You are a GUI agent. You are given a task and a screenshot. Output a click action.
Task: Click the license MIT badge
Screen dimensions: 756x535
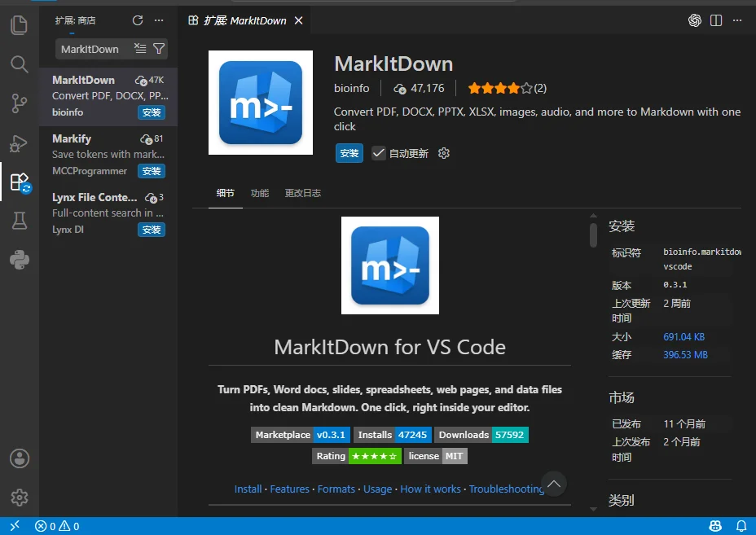(435, 456)
